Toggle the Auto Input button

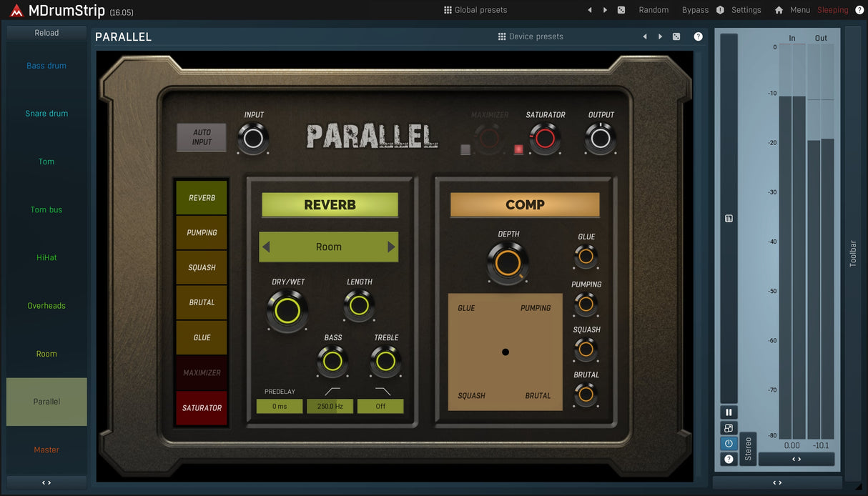pos(202,137)
